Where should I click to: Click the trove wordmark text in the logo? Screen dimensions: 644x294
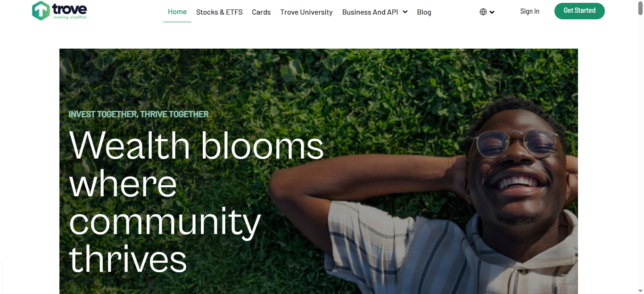(x=70, y=8)
